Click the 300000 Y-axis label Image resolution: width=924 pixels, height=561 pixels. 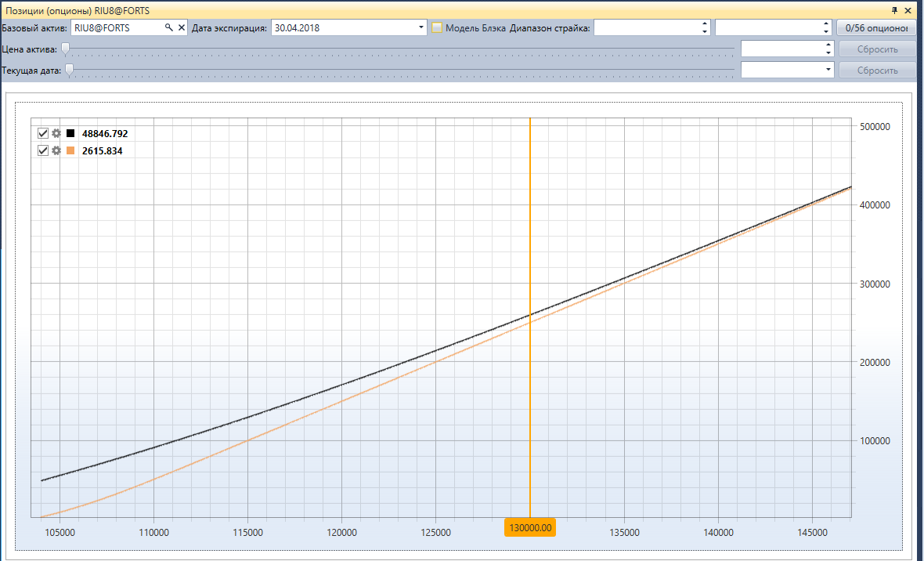875,284
